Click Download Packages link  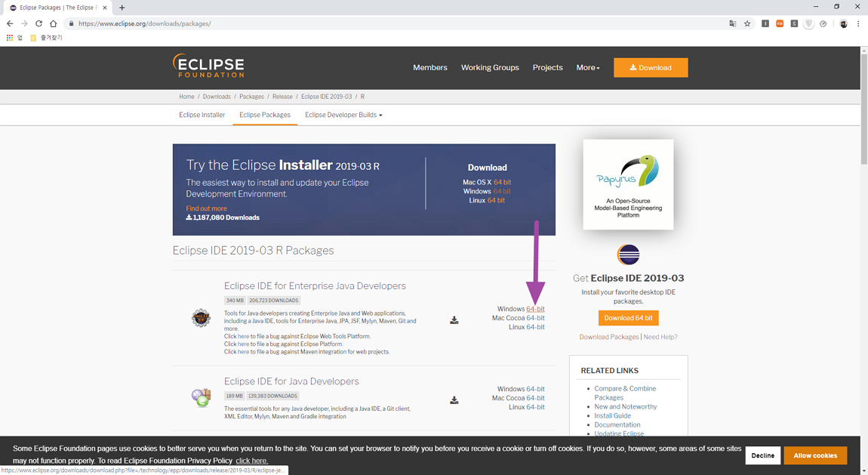pyautogui.click(x=609, y=337)
